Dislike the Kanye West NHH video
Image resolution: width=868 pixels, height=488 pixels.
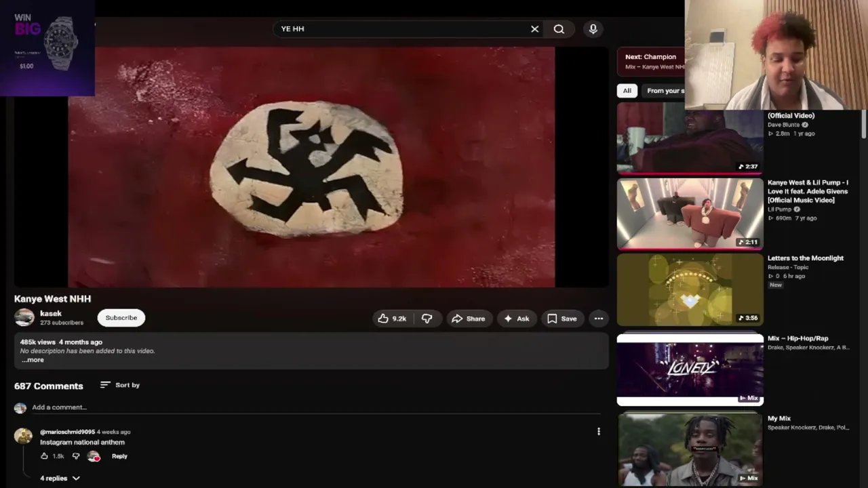(427, 319)
